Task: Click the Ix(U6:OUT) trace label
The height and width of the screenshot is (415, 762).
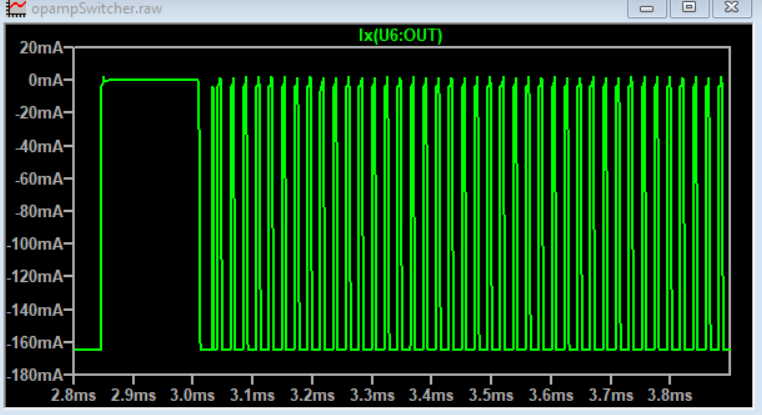Action: (400, 36)
